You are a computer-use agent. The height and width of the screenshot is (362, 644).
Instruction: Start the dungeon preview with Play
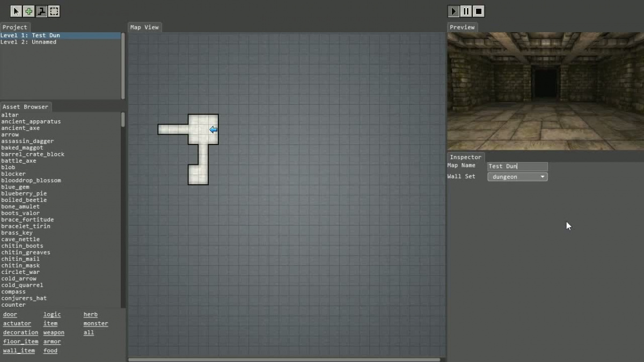(x=453, y=11)
